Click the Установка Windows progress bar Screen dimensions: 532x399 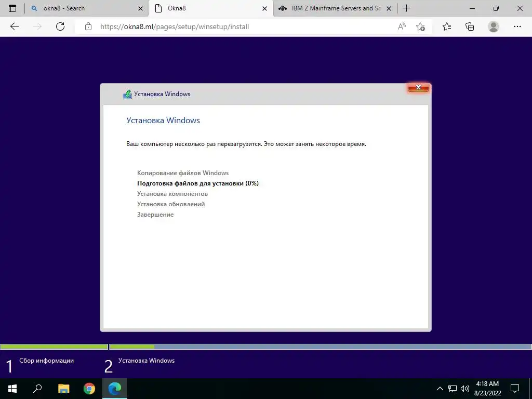coord(320,347)
